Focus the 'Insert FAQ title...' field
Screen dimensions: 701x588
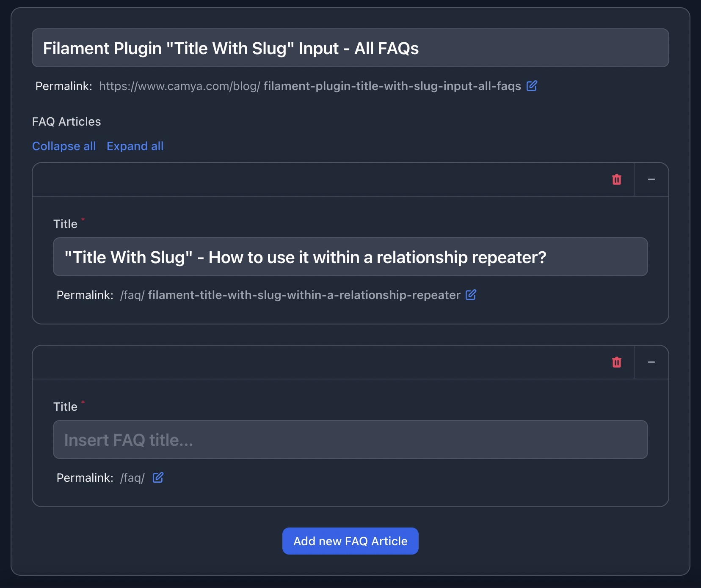coord(350,440)
